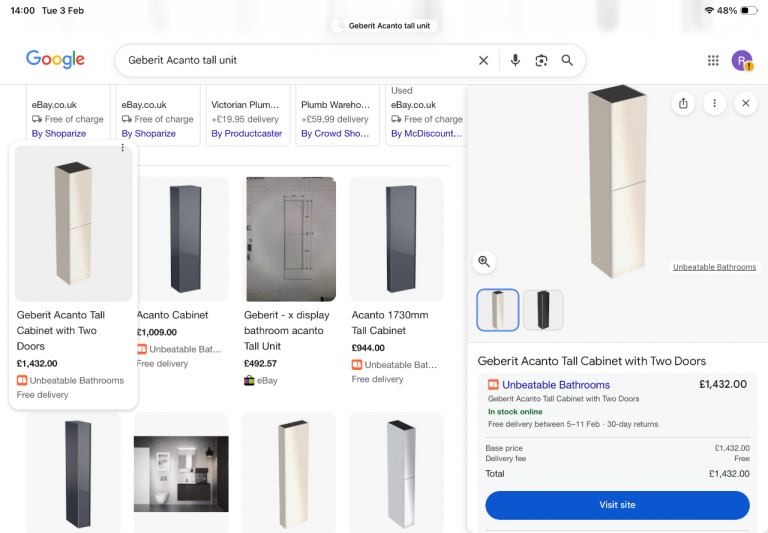Open Google Lens image search
The image size is (768, 533).
[x=541, y=60]
